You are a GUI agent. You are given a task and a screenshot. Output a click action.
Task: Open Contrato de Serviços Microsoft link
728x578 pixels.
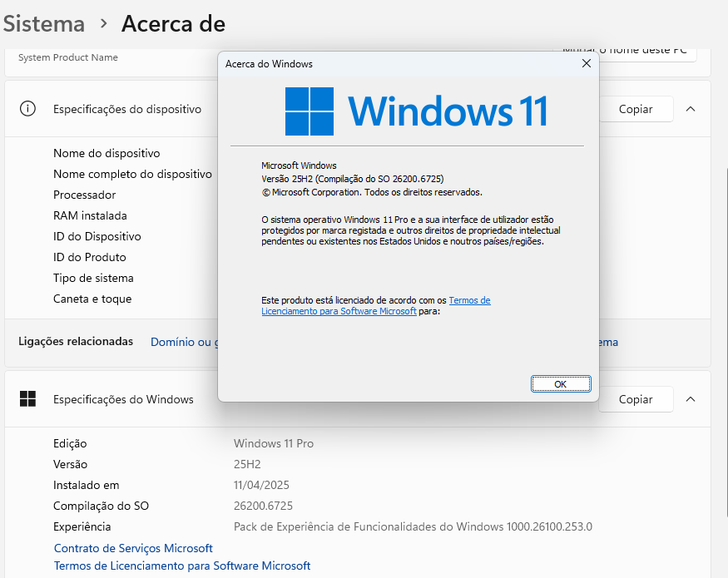pos(133,548)
